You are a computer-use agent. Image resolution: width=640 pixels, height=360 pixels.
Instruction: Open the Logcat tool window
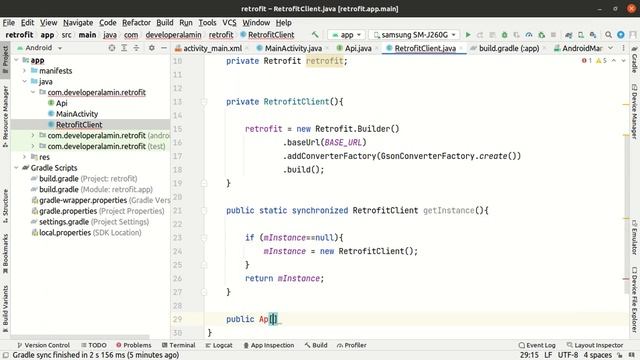(219, 345)
